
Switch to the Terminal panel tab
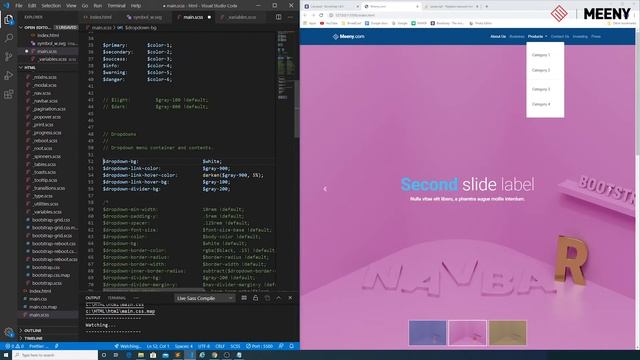[x=117, y=298]
